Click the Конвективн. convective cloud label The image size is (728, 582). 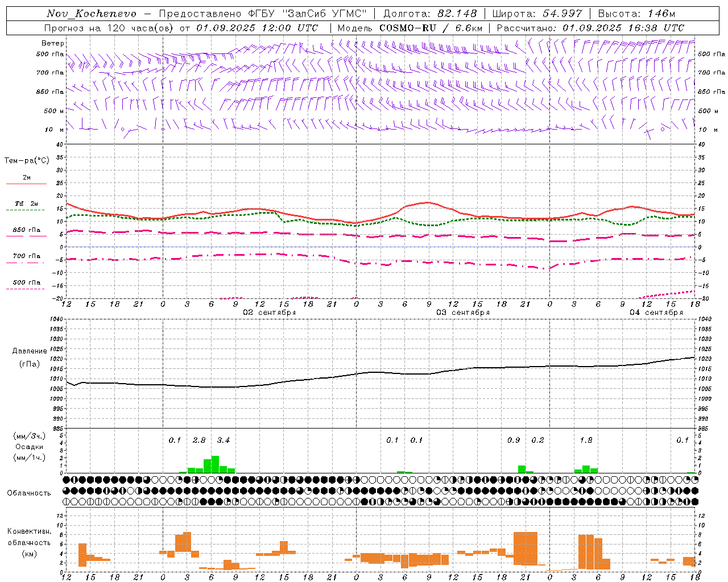point(29,531)
